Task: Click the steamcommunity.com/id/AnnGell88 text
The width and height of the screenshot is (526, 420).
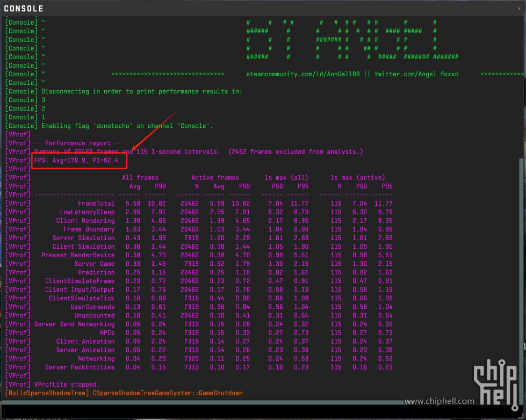Action: 303,74
